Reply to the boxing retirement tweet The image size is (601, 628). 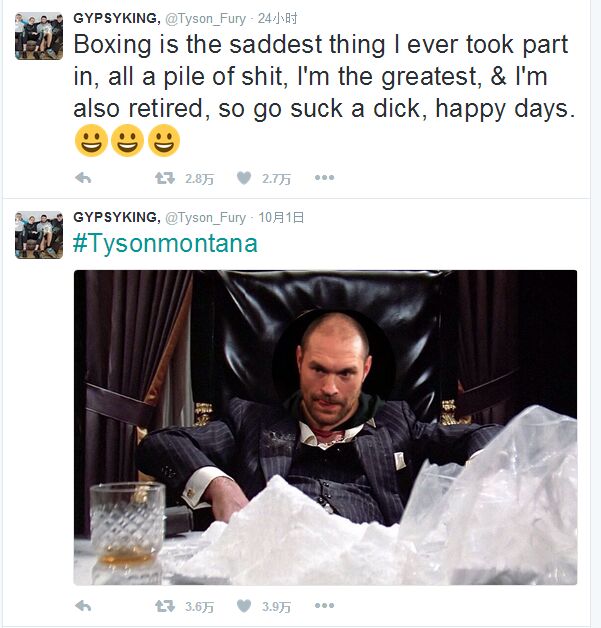83,178
